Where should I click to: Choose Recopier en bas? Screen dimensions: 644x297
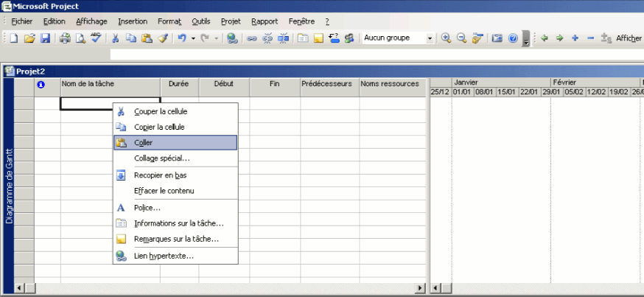(x=175, y=175)
